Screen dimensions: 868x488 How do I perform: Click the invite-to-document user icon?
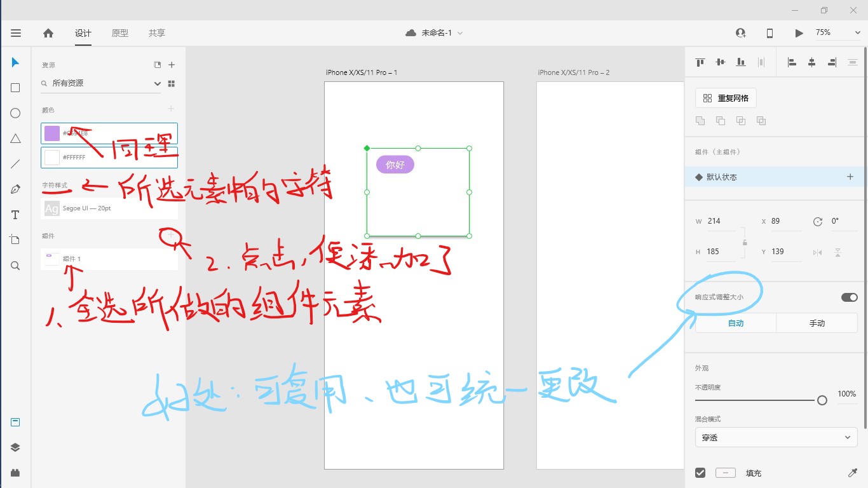740,33
